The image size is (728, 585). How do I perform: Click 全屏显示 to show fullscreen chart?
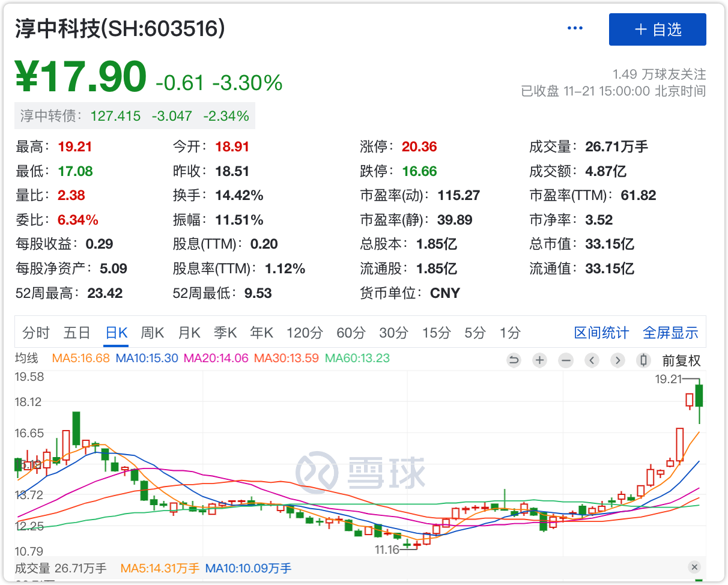click(x=670, y=333)
